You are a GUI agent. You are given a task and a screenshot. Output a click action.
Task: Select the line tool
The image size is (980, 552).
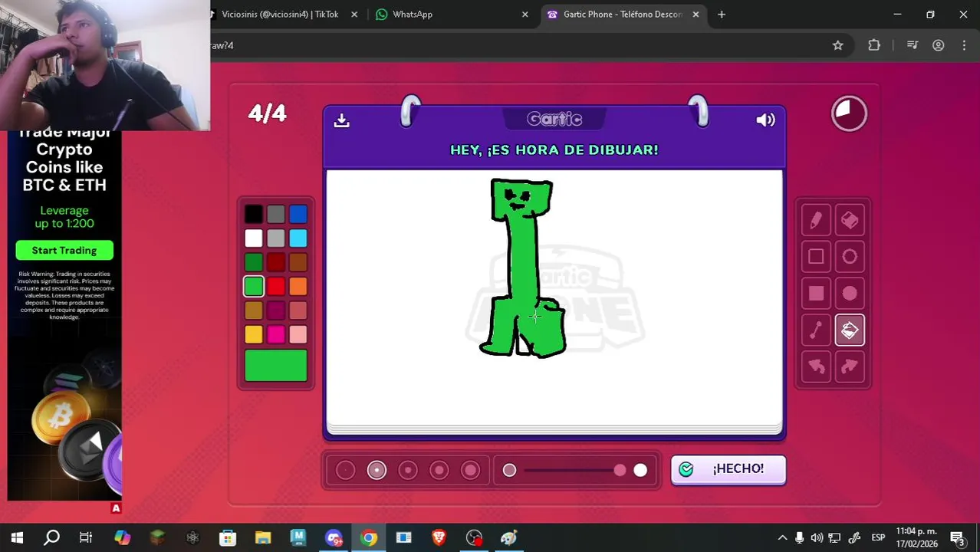pos(816,330)
